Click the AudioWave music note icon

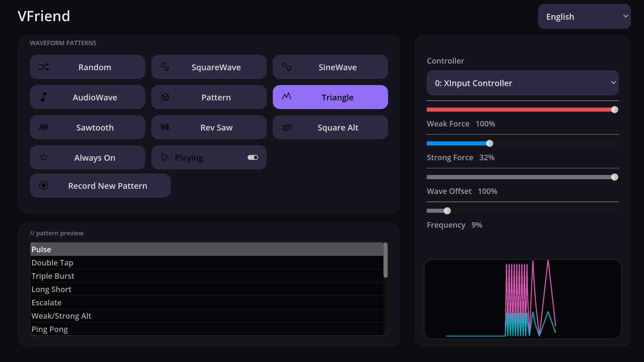(x=44, y=97)
